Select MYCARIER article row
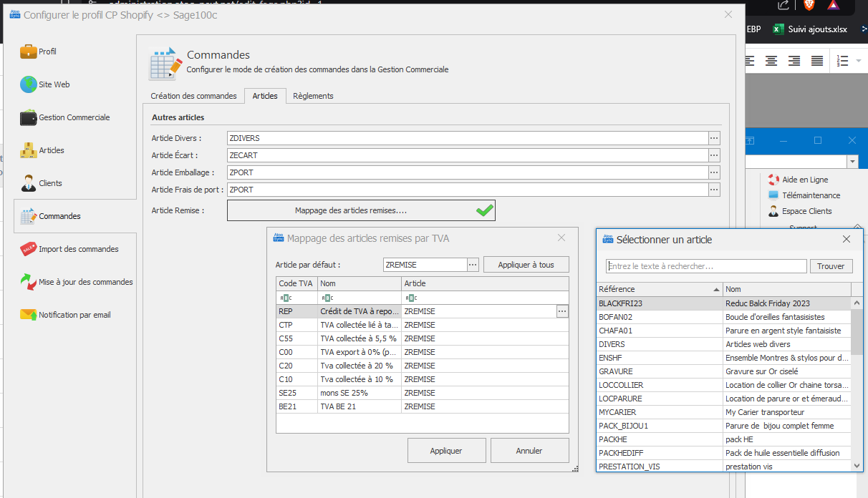Screen dimensions: 868x498 pyautogui.click(x=723, y=412)
